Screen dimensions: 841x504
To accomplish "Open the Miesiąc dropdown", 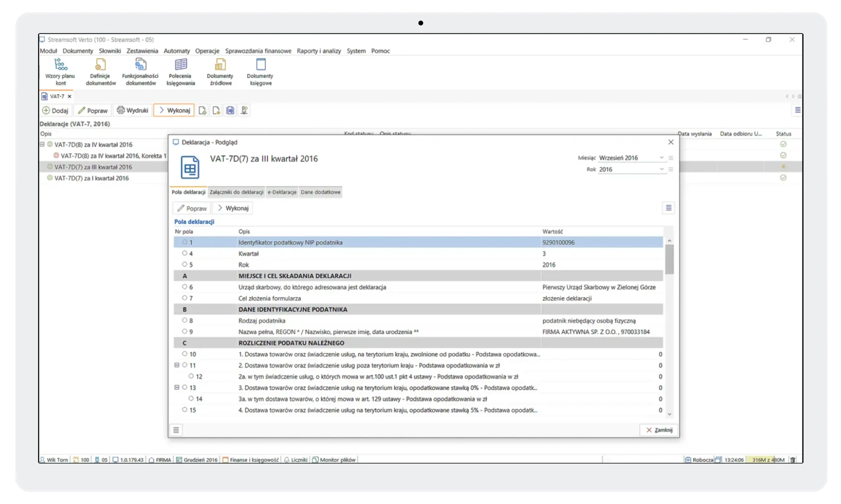I will [661, 158].
